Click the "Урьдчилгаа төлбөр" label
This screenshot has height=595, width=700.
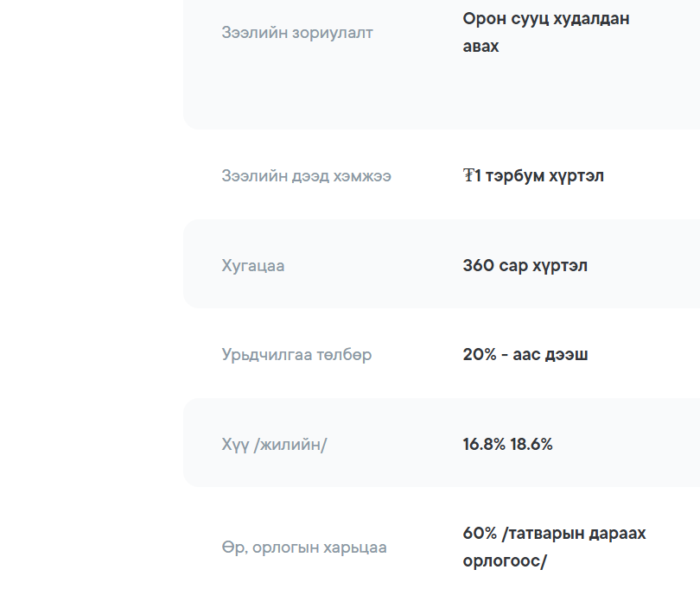pos(296,355)
